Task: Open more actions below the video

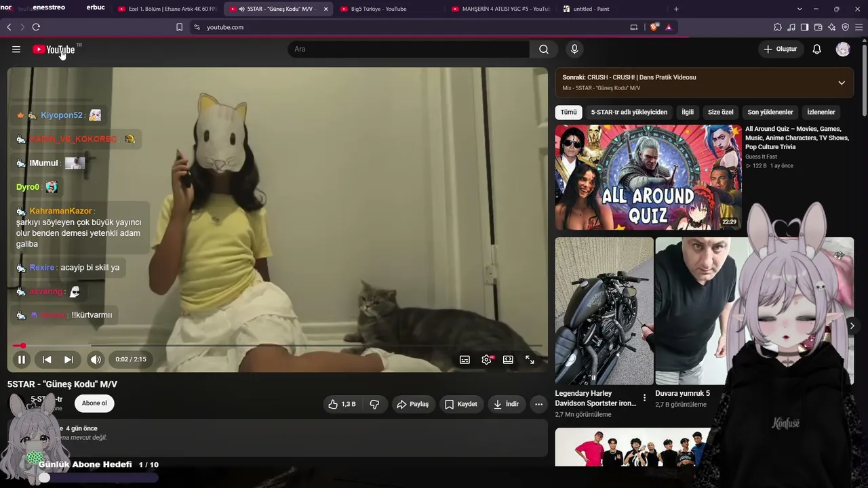Action: [538, 404]
